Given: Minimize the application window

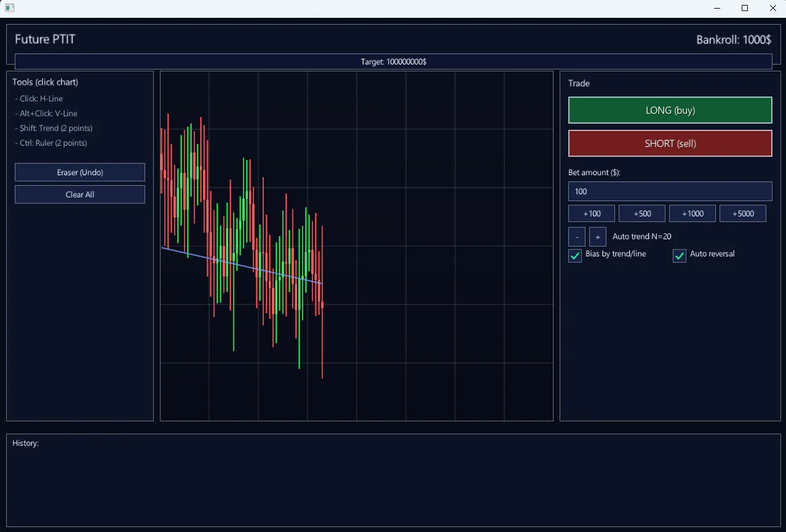Looking at the screenshot, I should coord(717,8).
